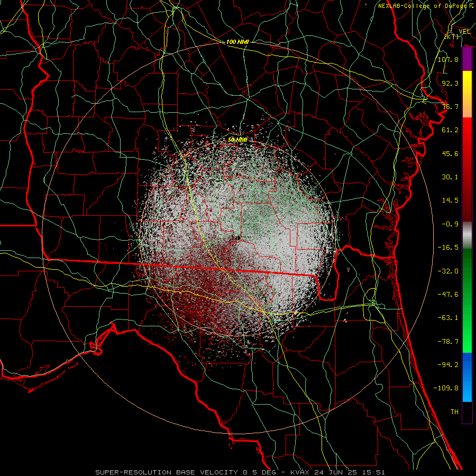This screenshot has width=476, height=476.
Task: Click the 50 NMI range ring label
Action: coord(237,140)
